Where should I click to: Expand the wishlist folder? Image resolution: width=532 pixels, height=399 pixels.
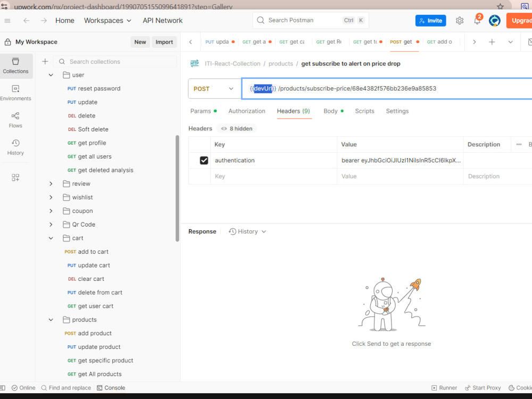51,197
